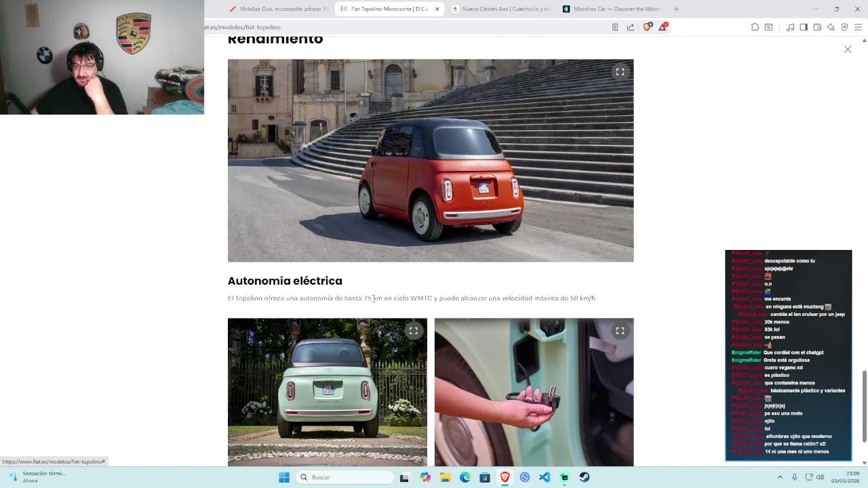Switch to the Microlino Car tab
The height and width of the screenshot is (488, 868).
612,9
